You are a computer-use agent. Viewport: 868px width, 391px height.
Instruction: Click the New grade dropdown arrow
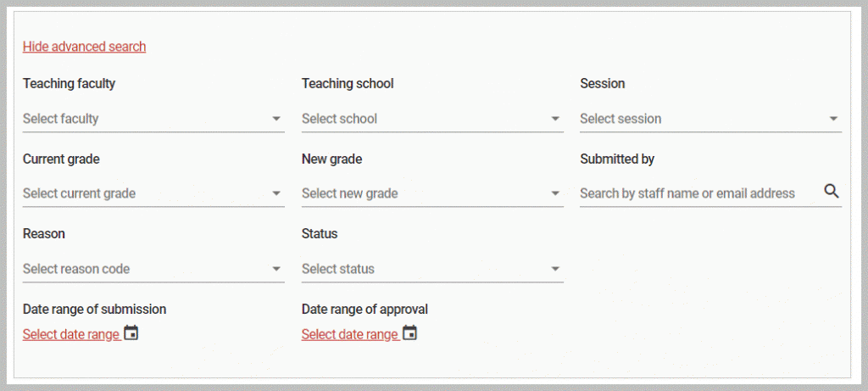pyautogui.click(x=555, y=193)
